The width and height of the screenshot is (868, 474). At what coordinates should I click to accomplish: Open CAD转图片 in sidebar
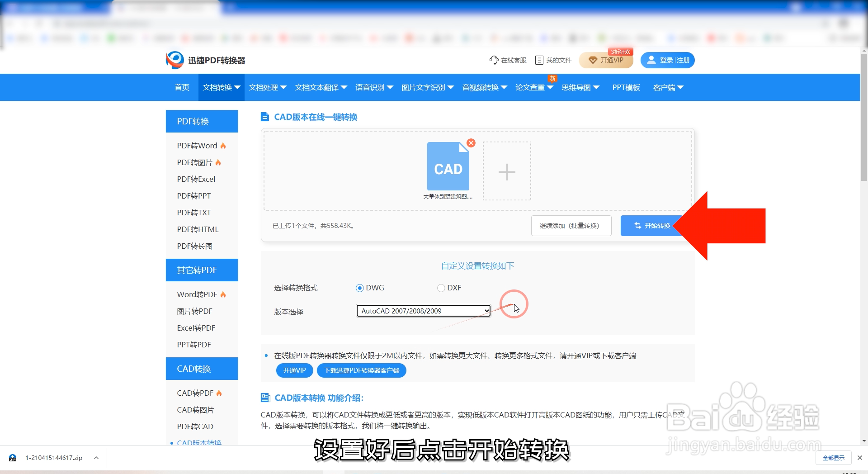coord(196,410)
